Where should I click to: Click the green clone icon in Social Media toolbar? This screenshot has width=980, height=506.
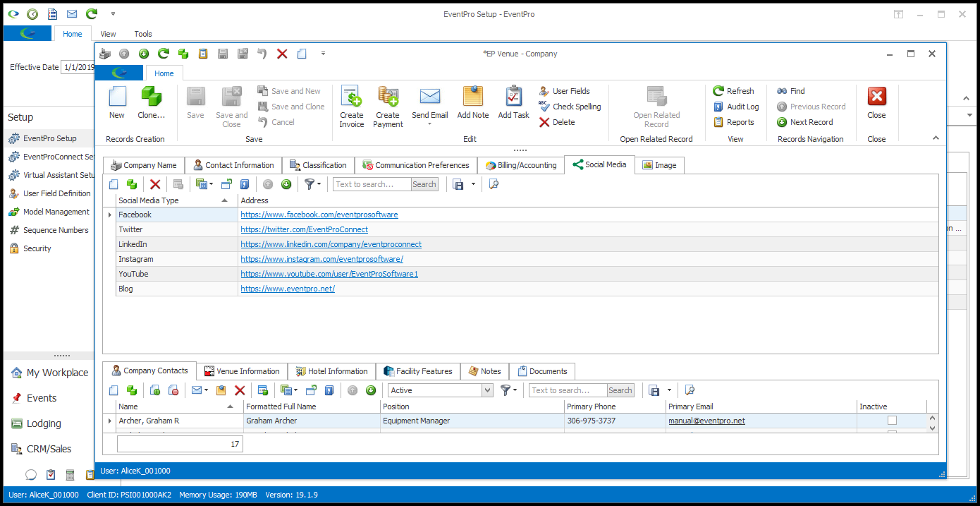coord(131,184)
